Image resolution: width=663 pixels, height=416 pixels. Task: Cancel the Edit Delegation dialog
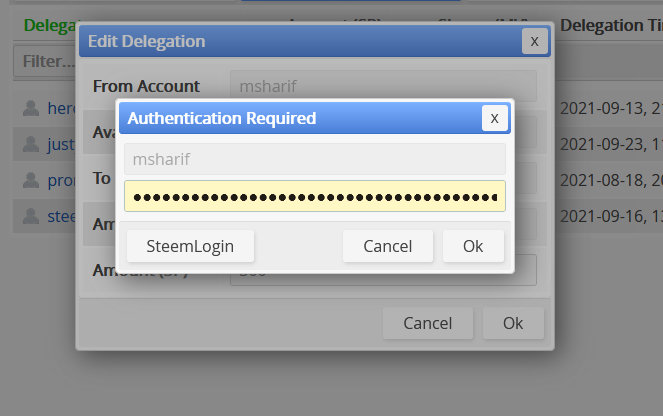pos(428,323)
